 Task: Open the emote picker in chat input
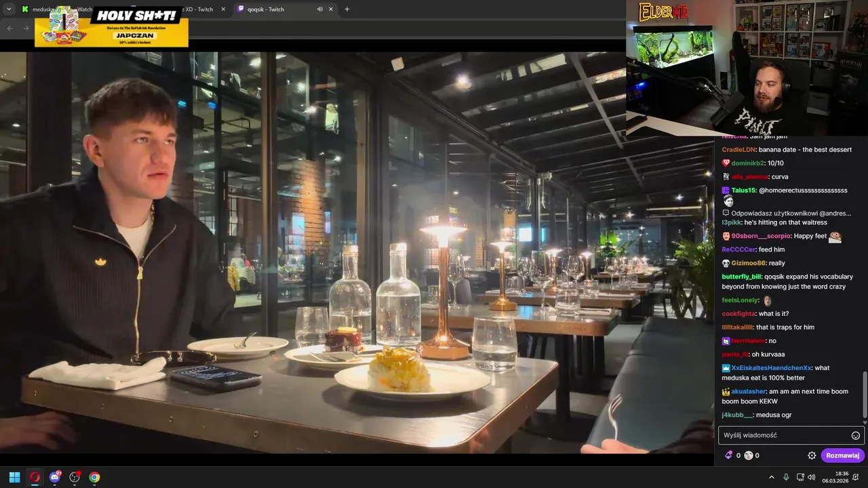point(856,436)
